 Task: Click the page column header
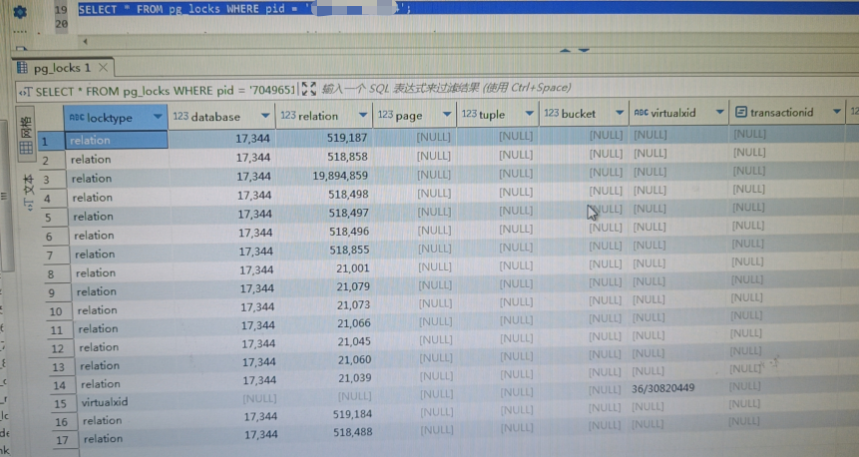(414, 115)
